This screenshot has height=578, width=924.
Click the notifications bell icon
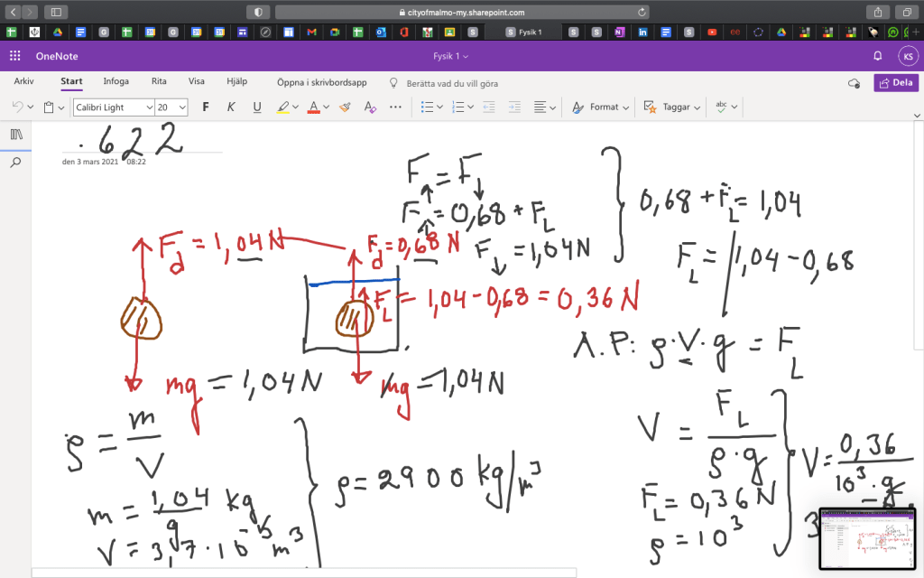[877, 56]
